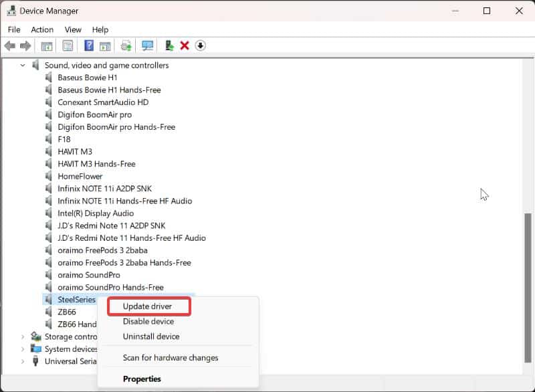The width and height of the screenshot is (535, 392).
Task: Click the red X Uninstall device icon
Action: click(x=185, y=45)
